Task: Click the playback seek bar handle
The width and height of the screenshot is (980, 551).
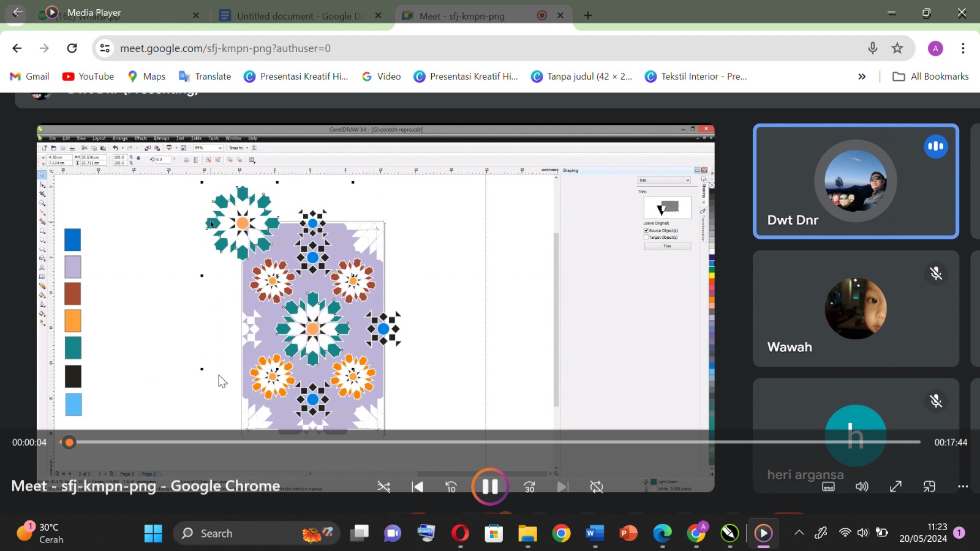Action: [x=69, y=442]
